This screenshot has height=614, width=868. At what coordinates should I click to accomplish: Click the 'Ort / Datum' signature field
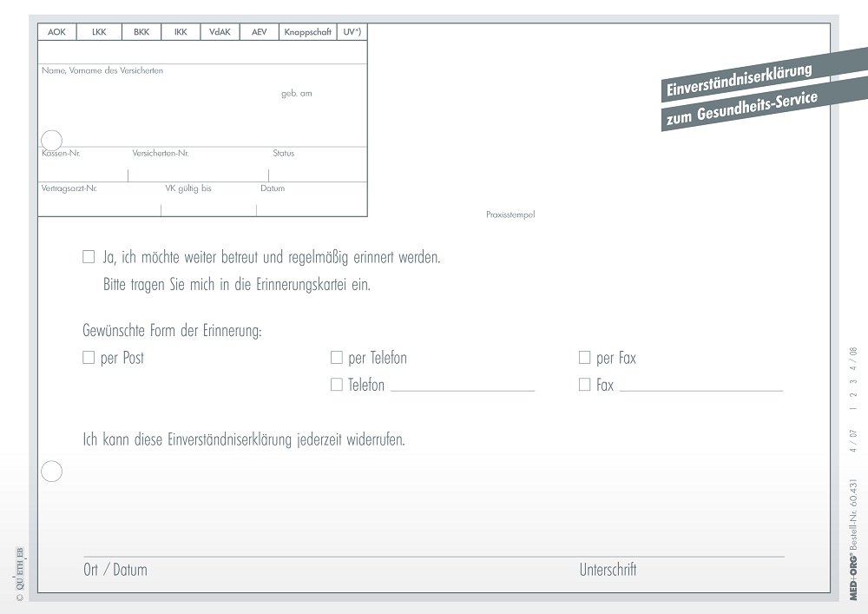115,570
